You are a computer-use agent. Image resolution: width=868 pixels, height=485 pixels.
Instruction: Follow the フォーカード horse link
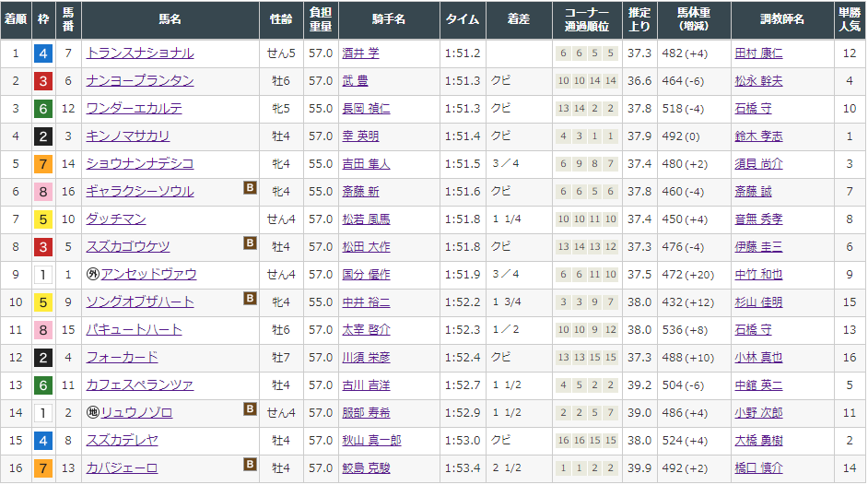pos(122,358)
